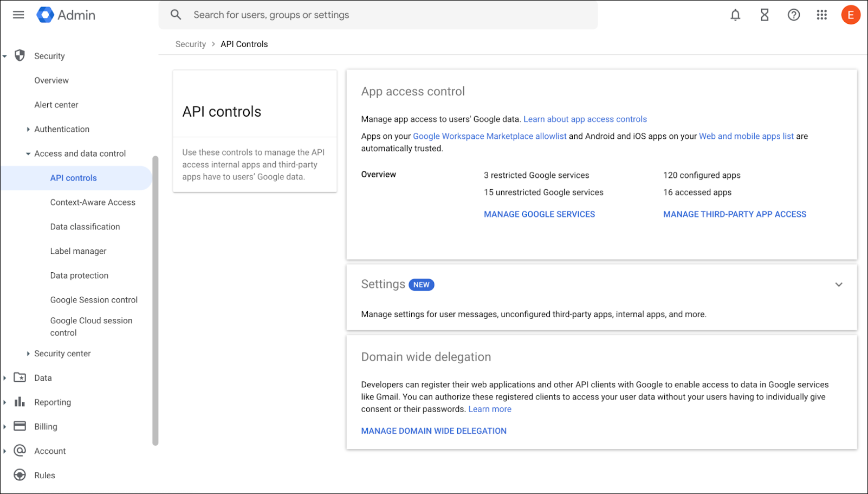The width and height of the screenshot is (868, 494).
Task: Open Alert center menu item
Action: coord(56,105)
